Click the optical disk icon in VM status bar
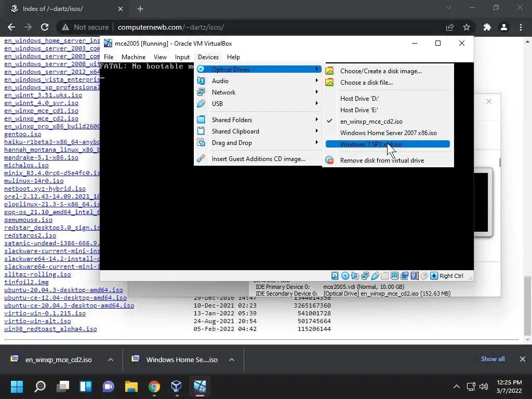 (345, 276)
